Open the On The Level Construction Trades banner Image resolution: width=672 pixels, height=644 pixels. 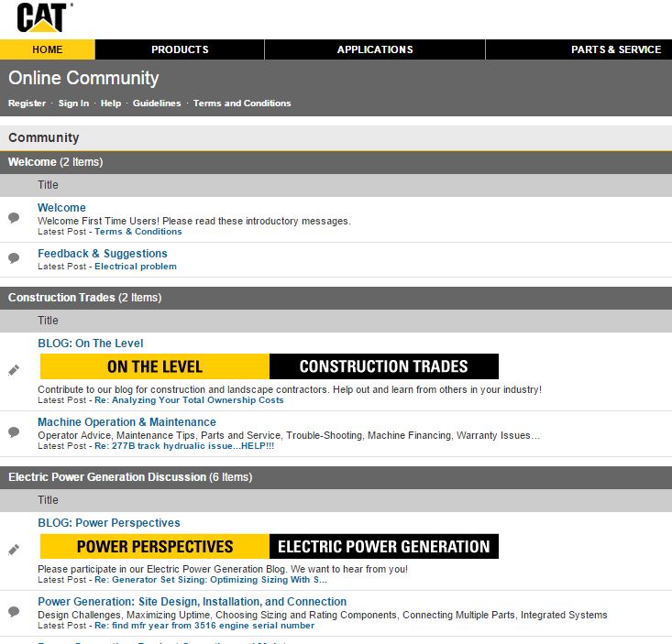269,366
